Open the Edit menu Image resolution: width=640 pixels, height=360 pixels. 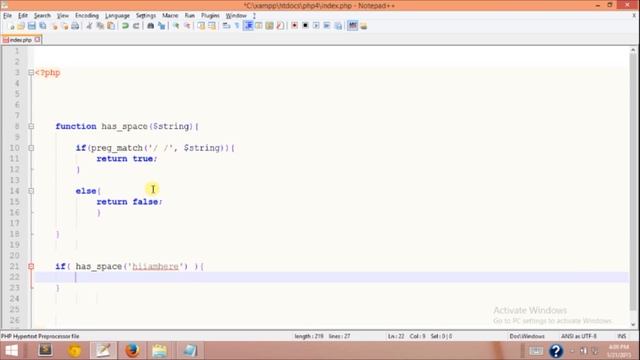tap(23, 16)
